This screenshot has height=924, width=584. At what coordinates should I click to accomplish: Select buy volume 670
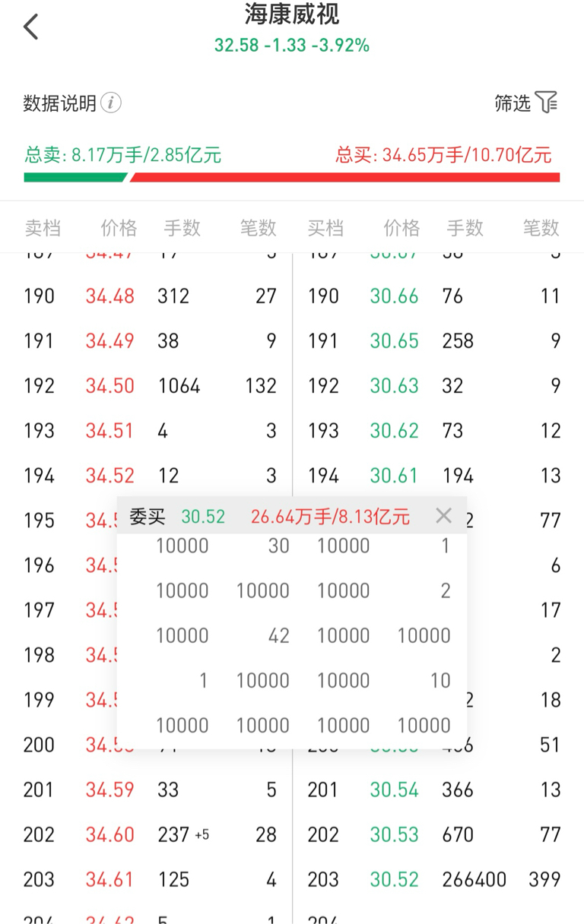(458, 834)
